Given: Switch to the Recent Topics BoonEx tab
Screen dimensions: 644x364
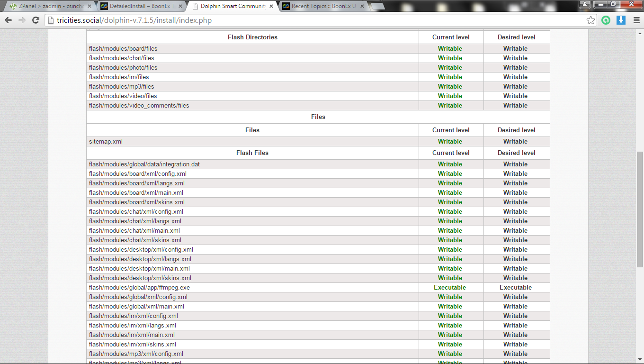Looking at the screenshot, I should click(322, 6).
